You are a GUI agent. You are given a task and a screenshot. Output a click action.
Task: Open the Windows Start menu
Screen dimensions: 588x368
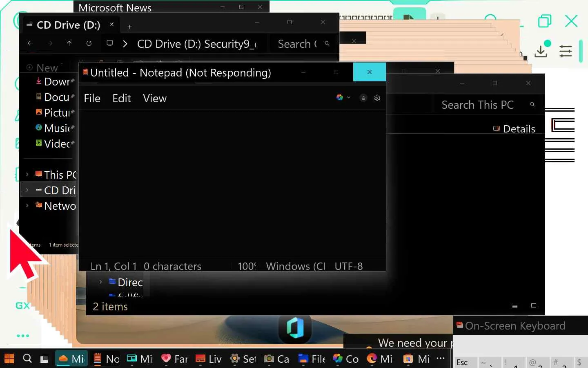[x=9, y=359]
